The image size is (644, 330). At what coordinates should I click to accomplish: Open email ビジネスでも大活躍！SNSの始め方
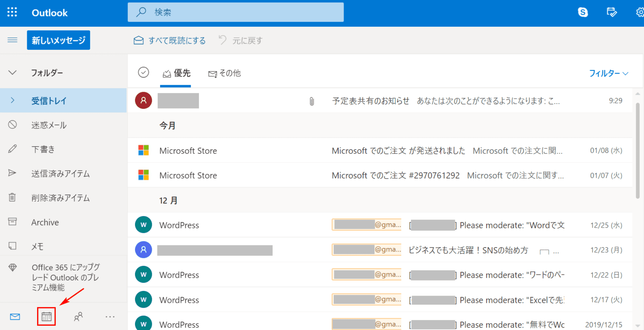(380, 250)
